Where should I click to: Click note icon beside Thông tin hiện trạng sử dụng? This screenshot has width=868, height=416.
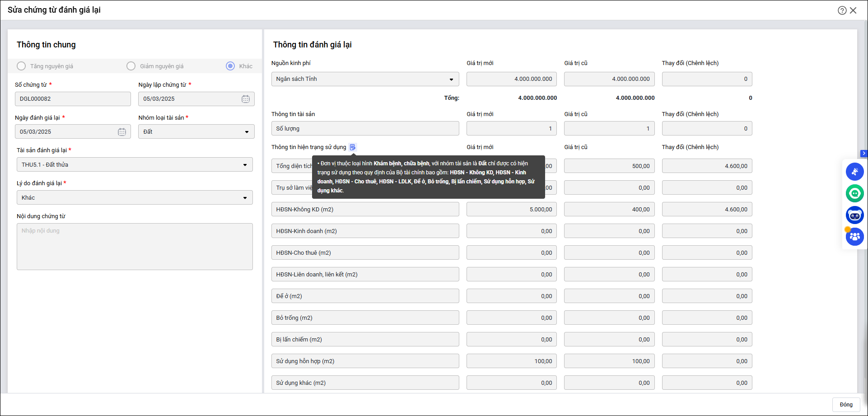(x=353, y=147)
